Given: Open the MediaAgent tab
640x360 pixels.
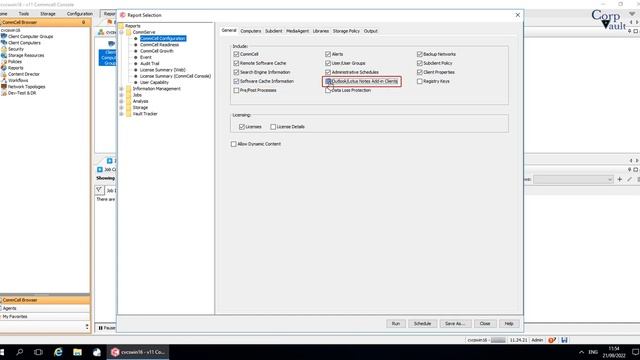Looking at the screenshot, I should pos(297,31).
